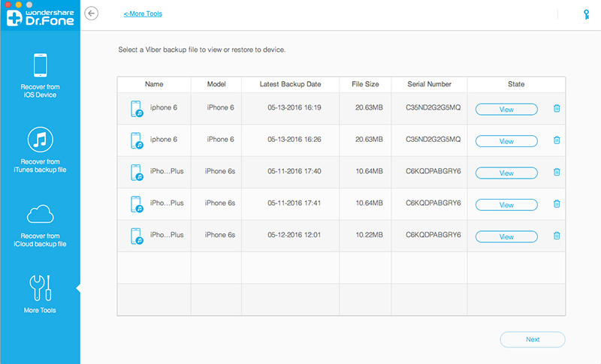Click the State column header
The width and height of the screenshot is (601, 364).
[x=516, y=84]
